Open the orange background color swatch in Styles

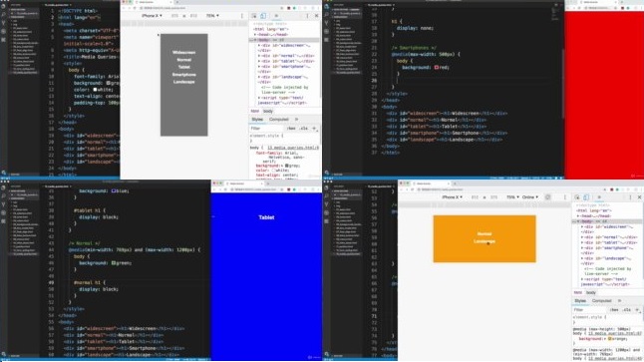pos(610,339)
